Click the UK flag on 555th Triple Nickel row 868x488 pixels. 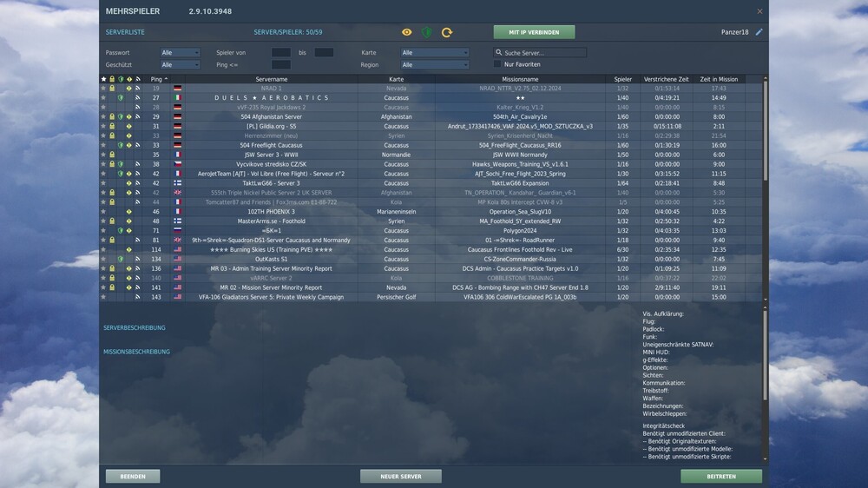tap(177, 193)
